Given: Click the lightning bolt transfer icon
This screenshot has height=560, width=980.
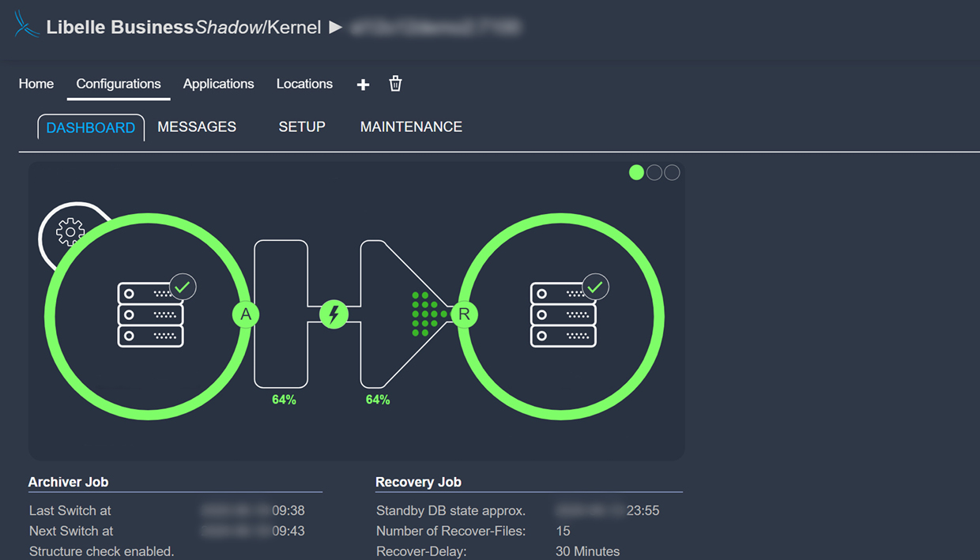Looking at the screenshot, I should 334,314.
